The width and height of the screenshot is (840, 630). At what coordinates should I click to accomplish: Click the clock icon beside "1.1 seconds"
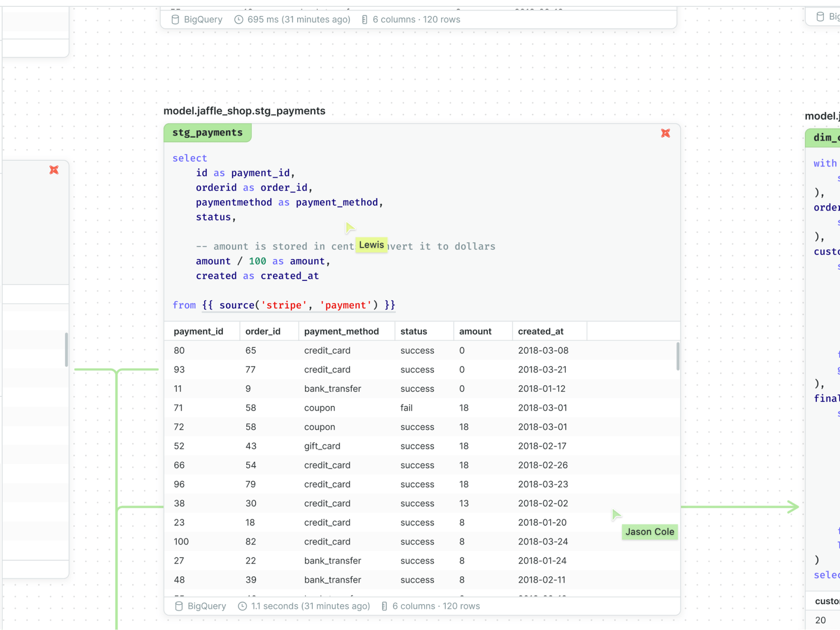(243, 606)
